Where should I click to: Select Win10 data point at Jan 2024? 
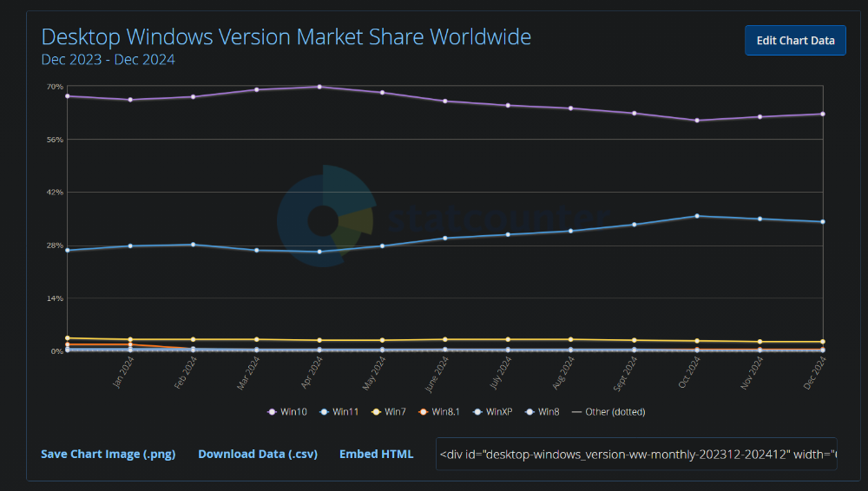(x=130, y=100)
